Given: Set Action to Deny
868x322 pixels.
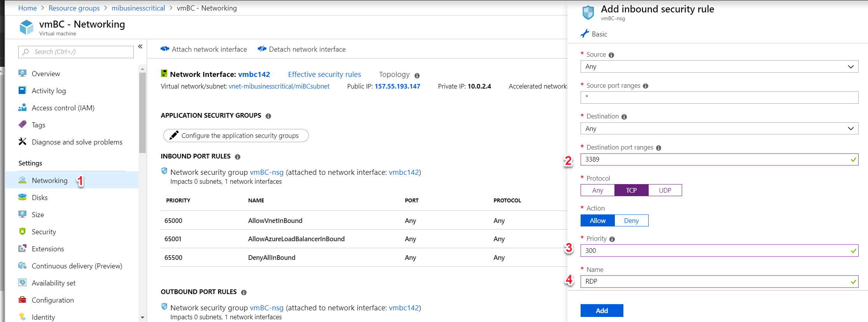Looking at the screenshot, I should pos(631,221).
